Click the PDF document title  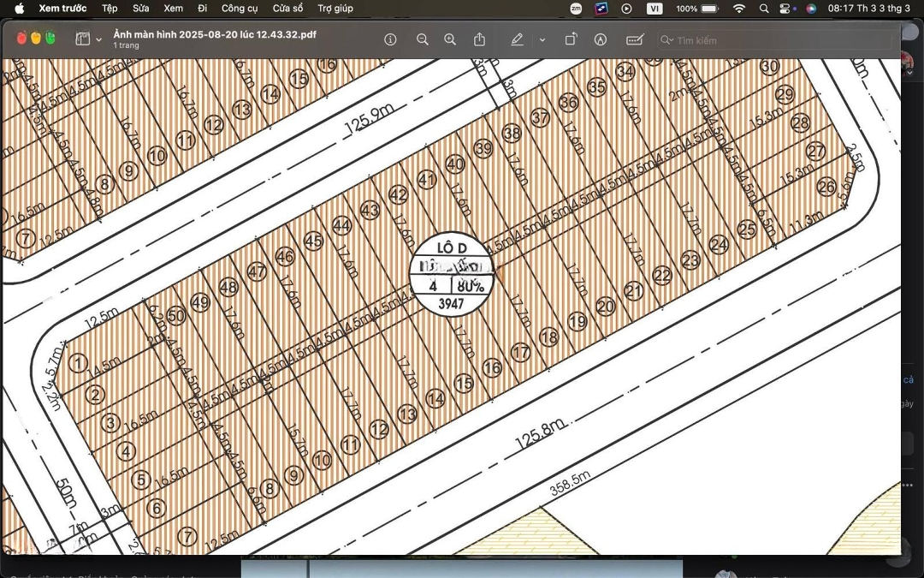215,34
